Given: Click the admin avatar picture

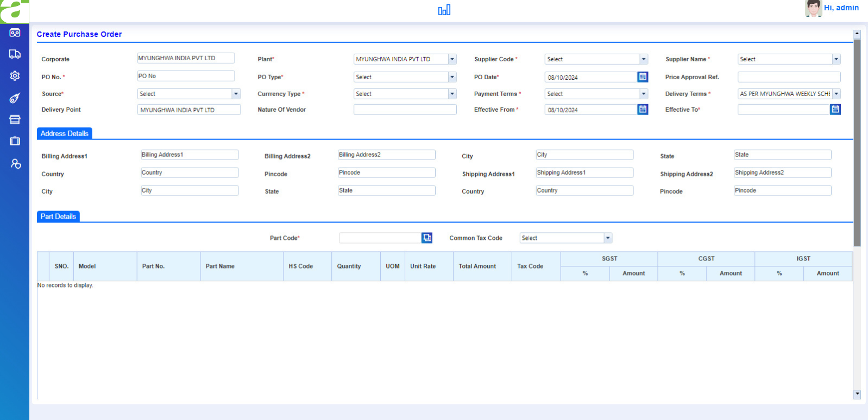Looking at the screenshot, I should tap(813, 8).
